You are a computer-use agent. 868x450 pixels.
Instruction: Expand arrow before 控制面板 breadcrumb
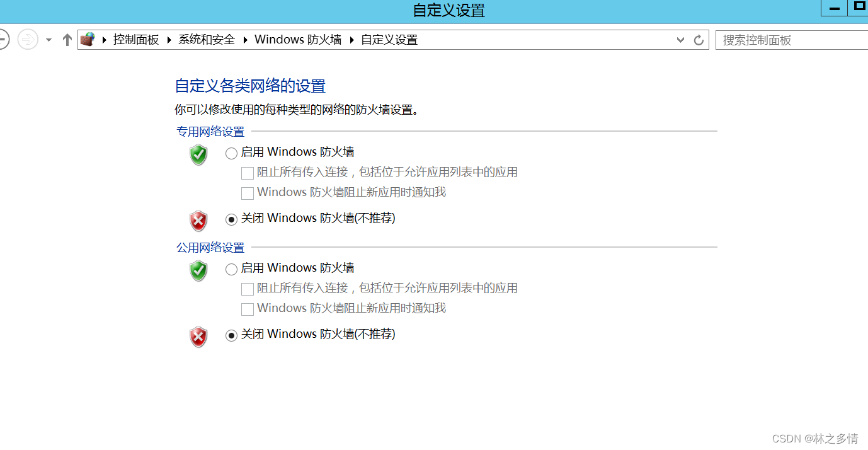(x=104, y=40)
